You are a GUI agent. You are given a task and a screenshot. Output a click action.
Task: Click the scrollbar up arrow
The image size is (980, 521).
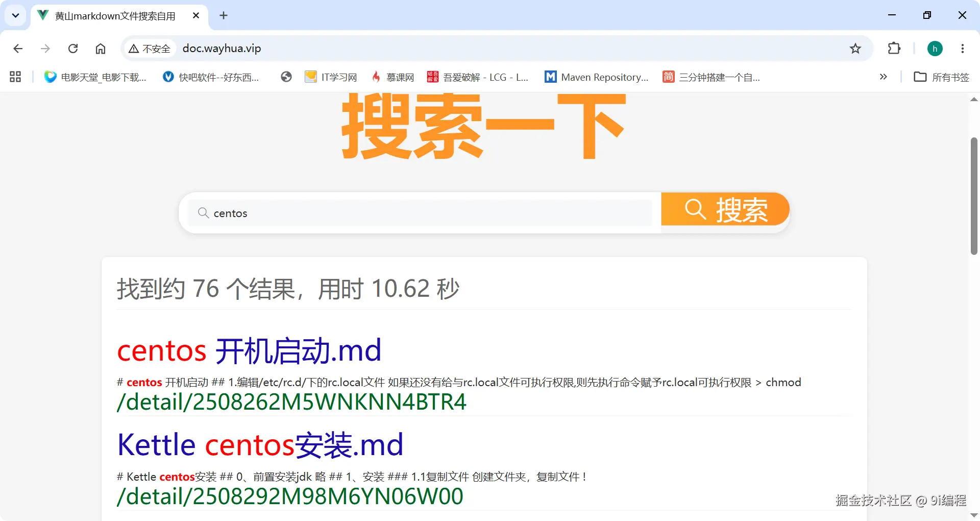[974, 100]
